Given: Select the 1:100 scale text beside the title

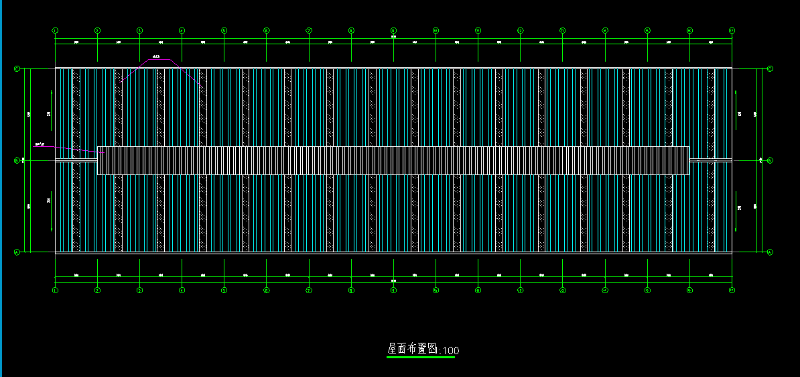Looking at the screenshot, I should coord(449,351).
